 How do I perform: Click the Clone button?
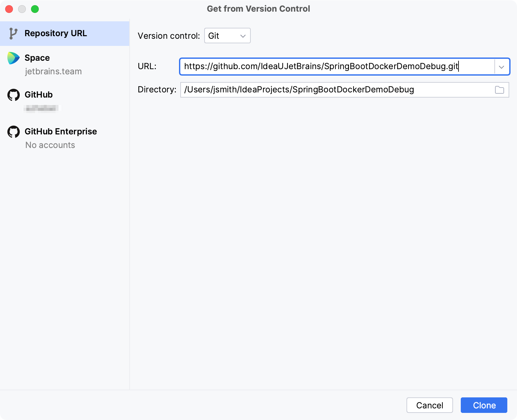coord(484,405)
